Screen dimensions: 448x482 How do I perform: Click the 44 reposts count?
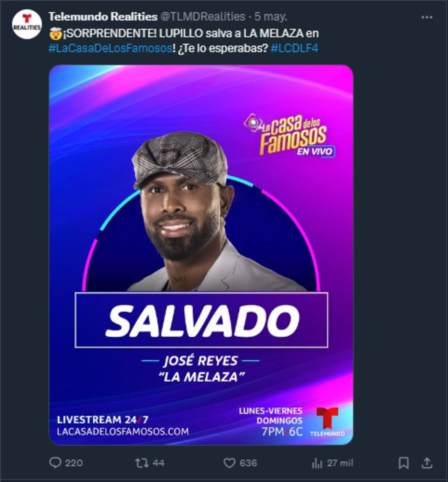click(158, 463)
